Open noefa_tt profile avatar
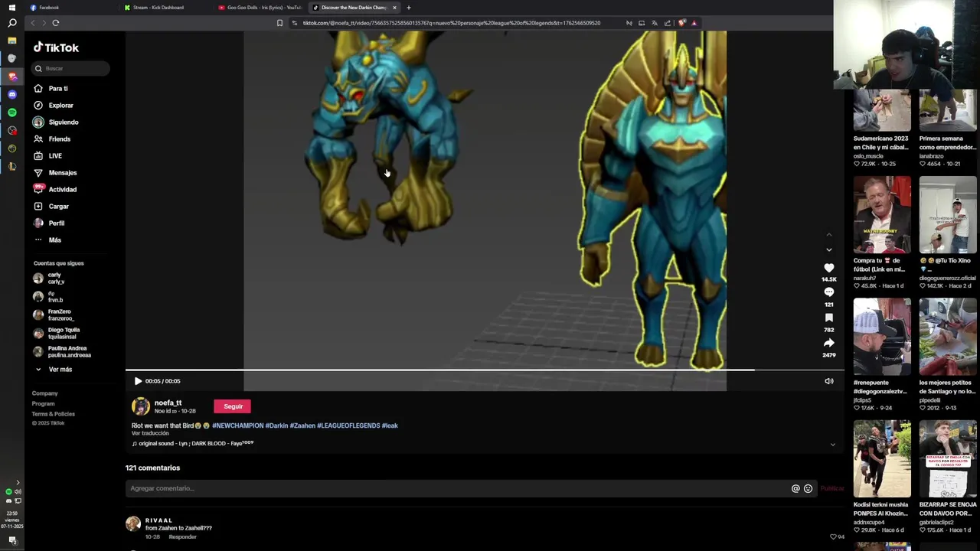 (x=141, y=406)
